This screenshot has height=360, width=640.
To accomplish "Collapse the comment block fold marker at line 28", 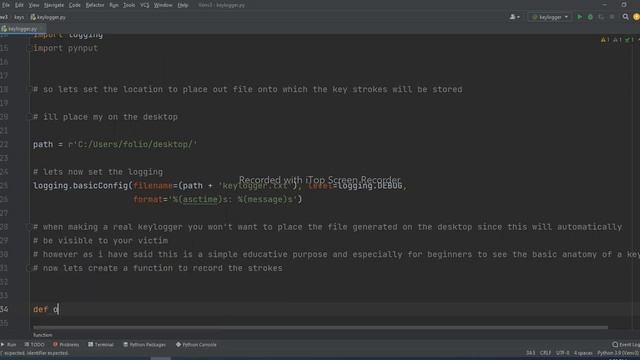I will click(x=29, y=227).
